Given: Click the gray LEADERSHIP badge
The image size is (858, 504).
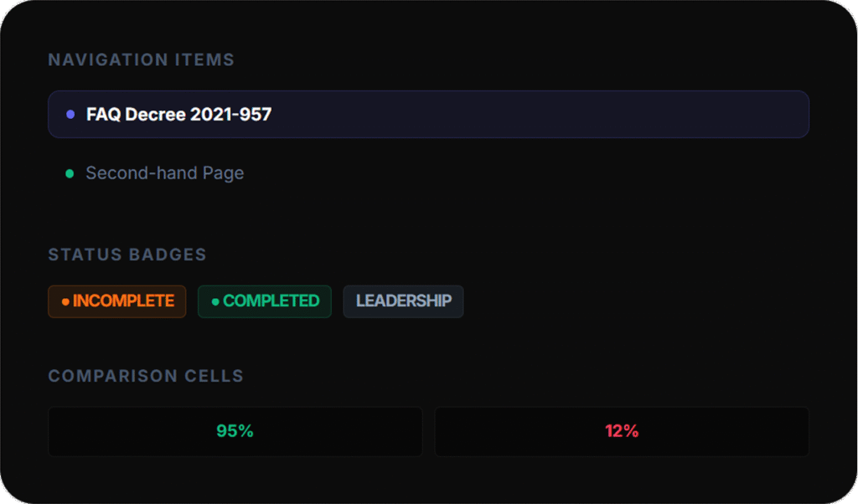Looking at the screenshot, I should tap(403, 301).
